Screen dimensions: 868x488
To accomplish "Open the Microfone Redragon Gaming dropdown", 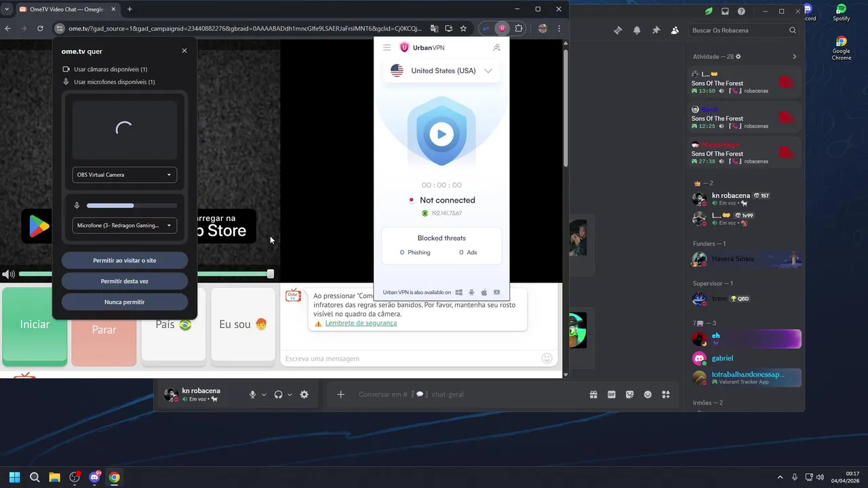I will pos(125,226).
